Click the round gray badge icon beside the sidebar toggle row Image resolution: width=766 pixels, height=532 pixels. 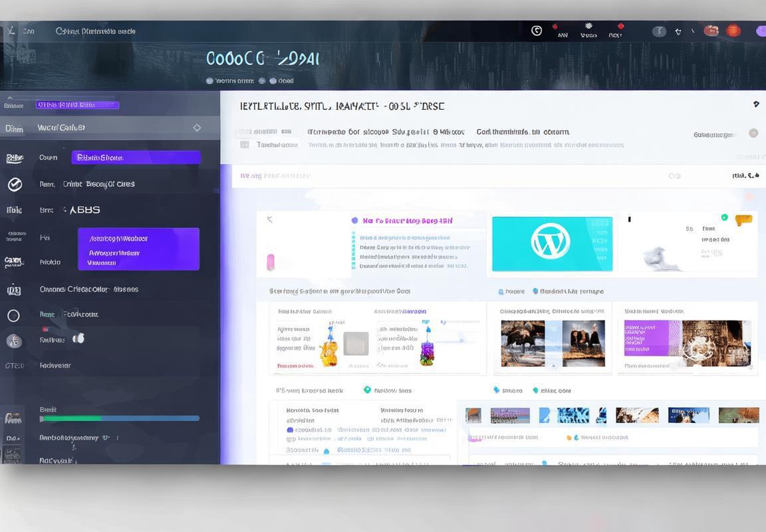(x=14, y=340)
